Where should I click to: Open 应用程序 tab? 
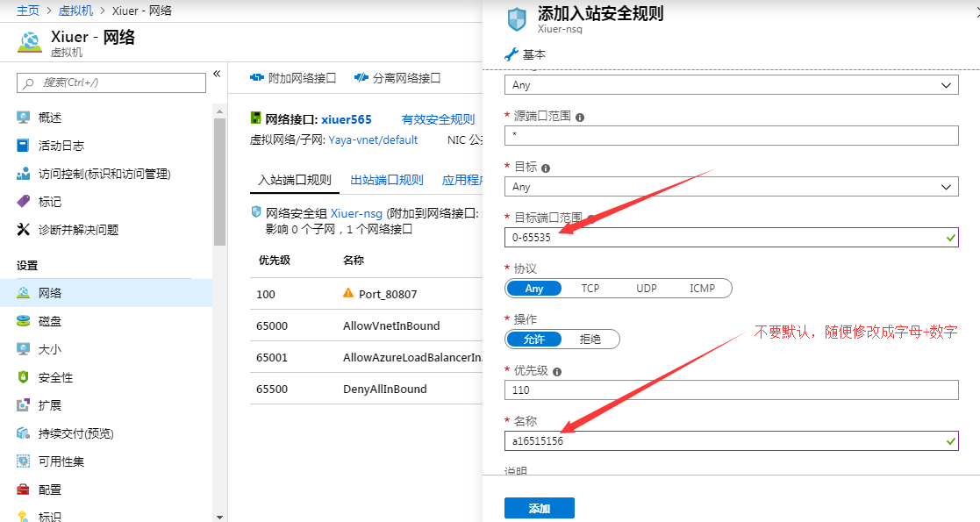pos(461,180)
